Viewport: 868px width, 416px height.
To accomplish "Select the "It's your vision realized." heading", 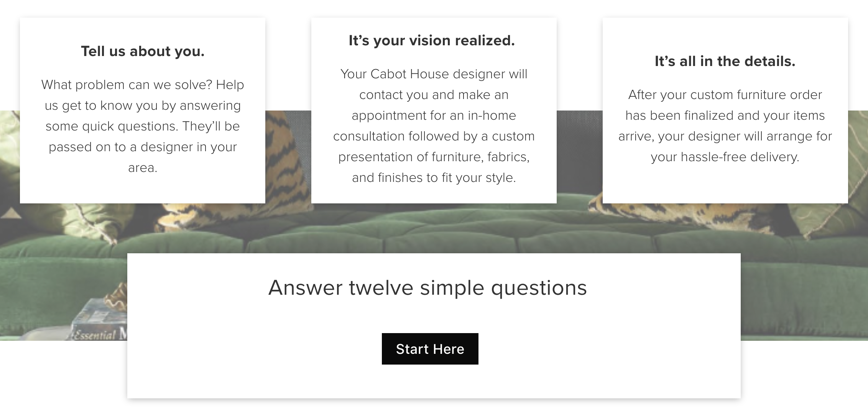I will click(432, 41).
